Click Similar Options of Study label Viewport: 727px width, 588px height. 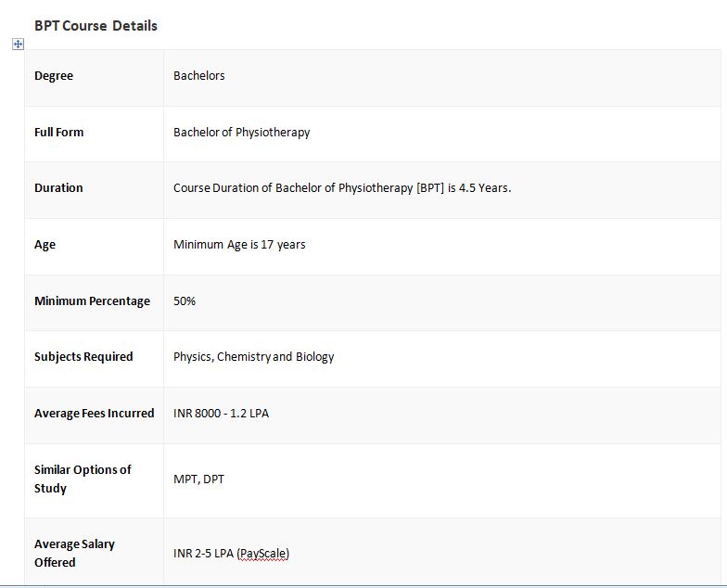[x=83, y=479]
